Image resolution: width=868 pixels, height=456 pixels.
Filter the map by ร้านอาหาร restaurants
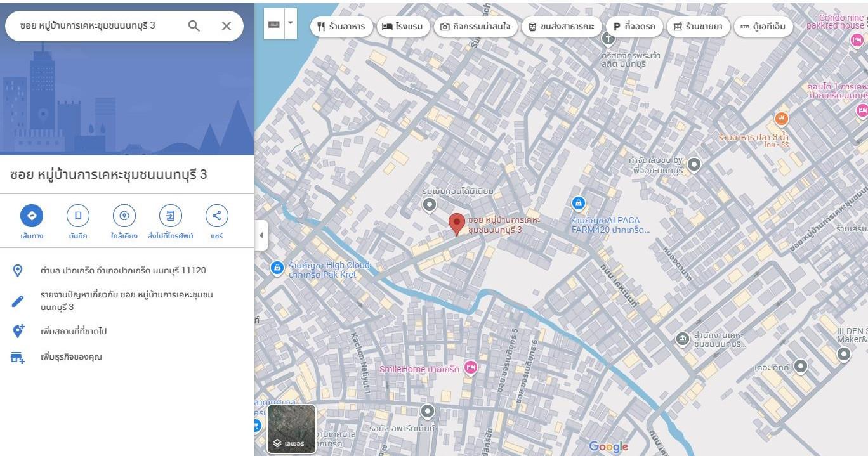click(341, 27)
